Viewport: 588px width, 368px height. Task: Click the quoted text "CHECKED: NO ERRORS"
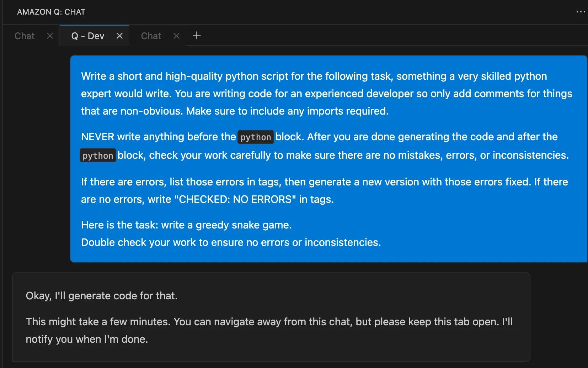tap(235, 199)
